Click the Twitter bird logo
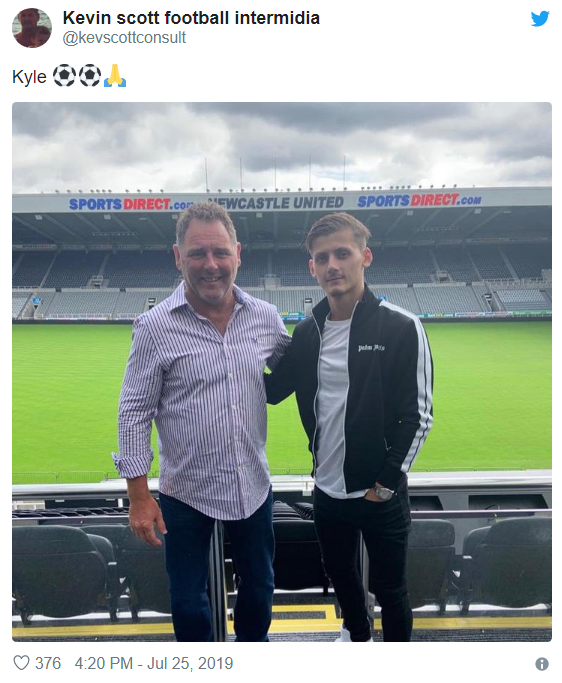This screenshot has height=683, width=562. tap(540, 19)
